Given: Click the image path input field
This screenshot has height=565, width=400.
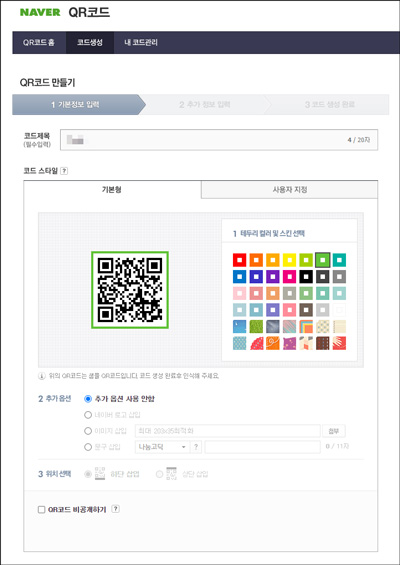Looking at the screenshot, I should click(228, 431).
